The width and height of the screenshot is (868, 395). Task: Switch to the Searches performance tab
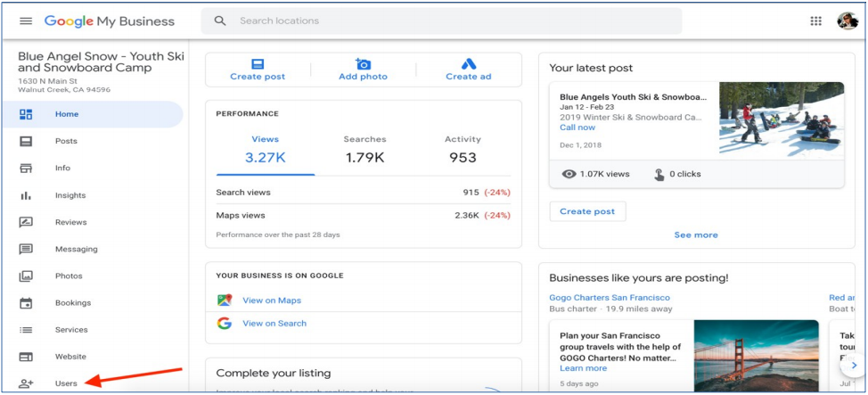coord(364,150)
